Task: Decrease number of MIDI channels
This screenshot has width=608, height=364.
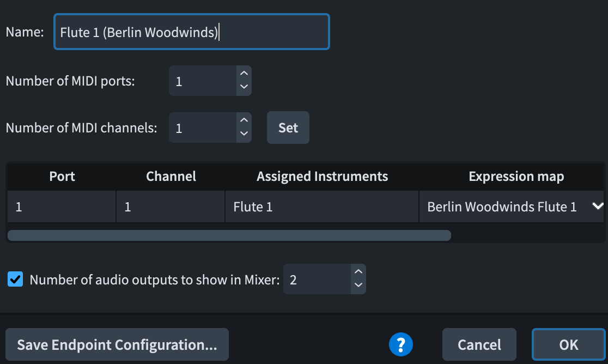Action: pos(244,134)
